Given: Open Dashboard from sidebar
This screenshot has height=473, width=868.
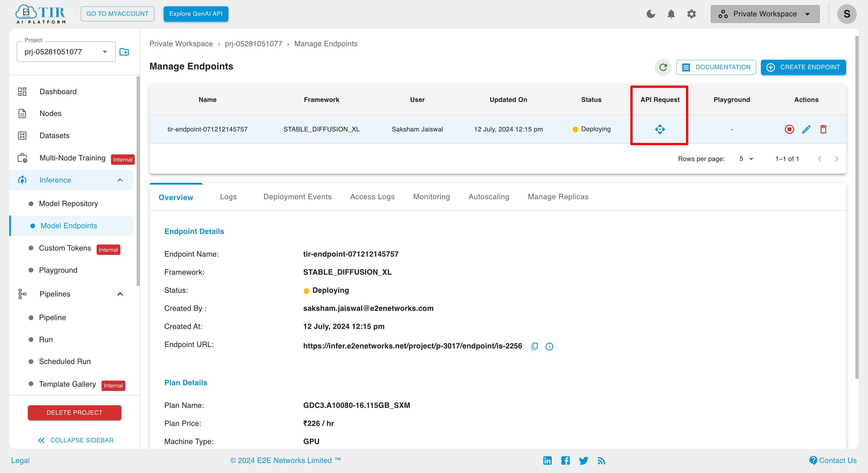Looking at the screenshot, I should (71, 92).
